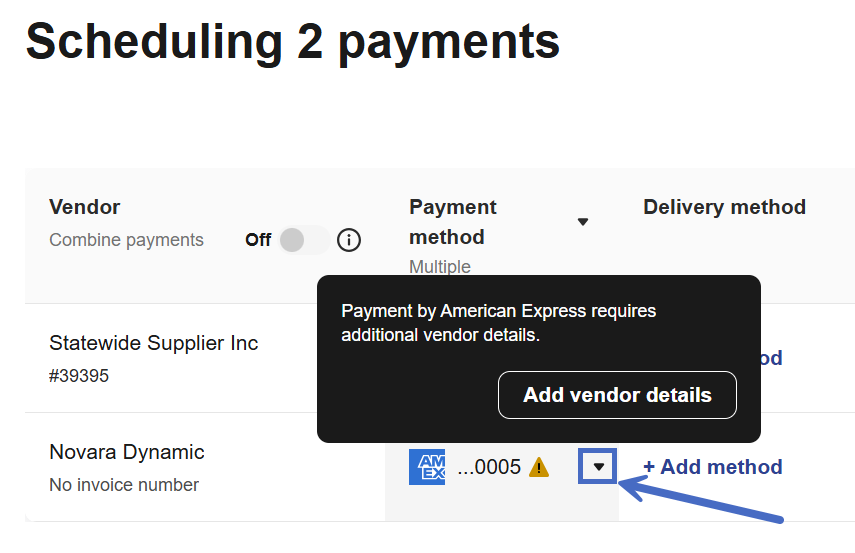
Task: Click the American Express tooltip message text
Action: 498,323
